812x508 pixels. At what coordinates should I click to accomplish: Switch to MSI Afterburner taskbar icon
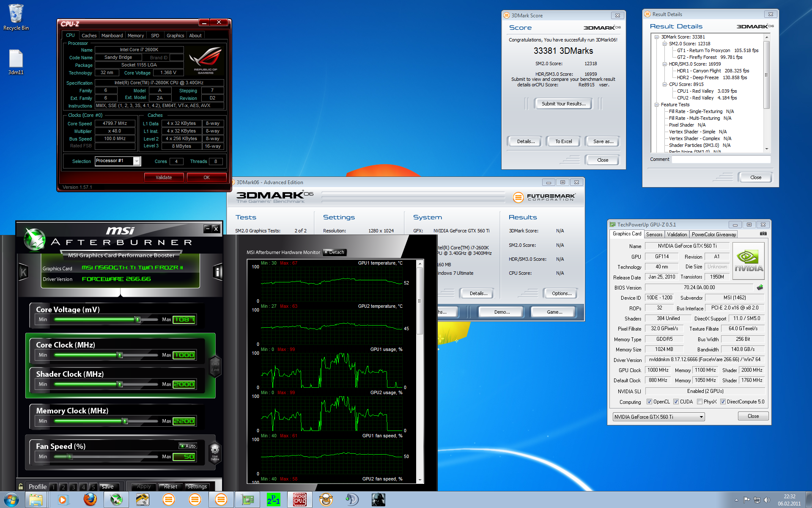pyautogui.click(x=116, y=500)
